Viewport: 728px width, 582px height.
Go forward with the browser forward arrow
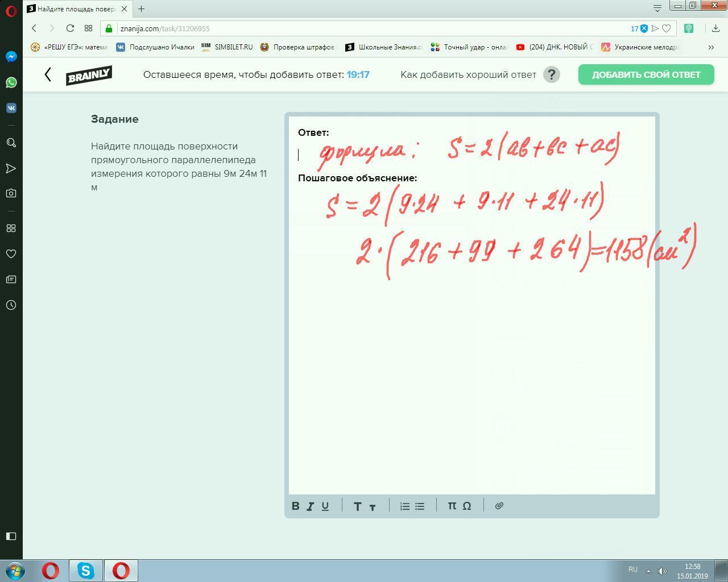pyautogui.click(x=52, y=28)
